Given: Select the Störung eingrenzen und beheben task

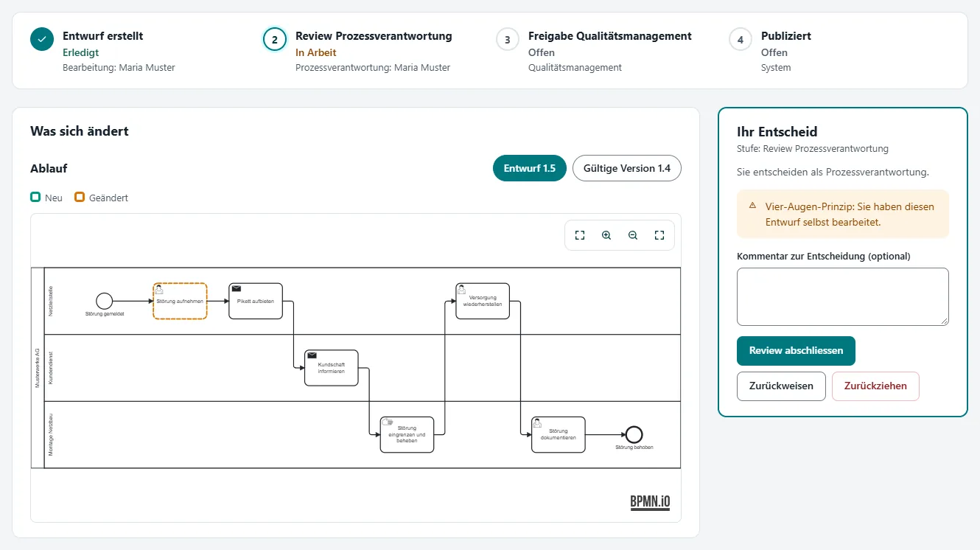Looking at the screenshot, I should click(407, 435).
